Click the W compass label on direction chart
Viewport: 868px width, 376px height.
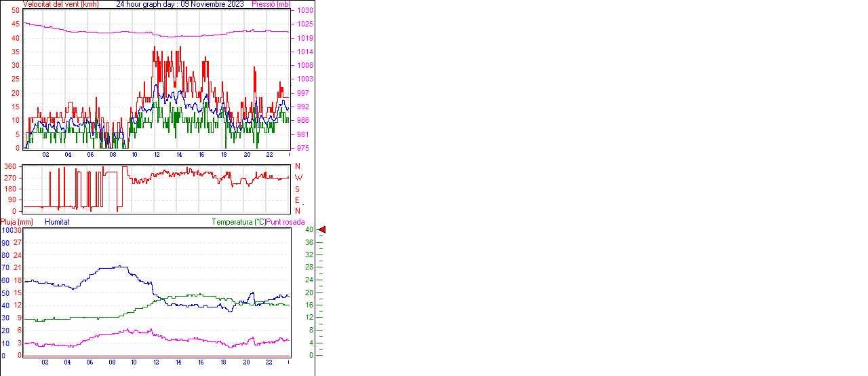298,178
